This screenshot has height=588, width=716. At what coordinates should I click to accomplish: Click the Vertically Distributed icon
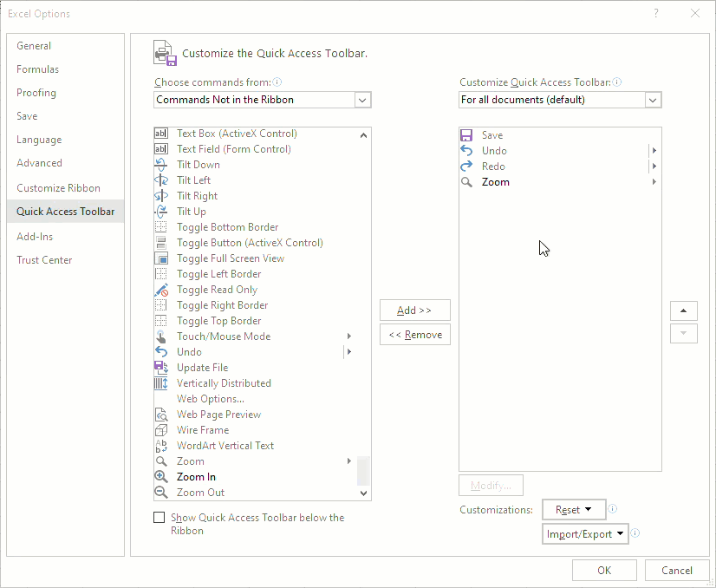coord(160,382)
